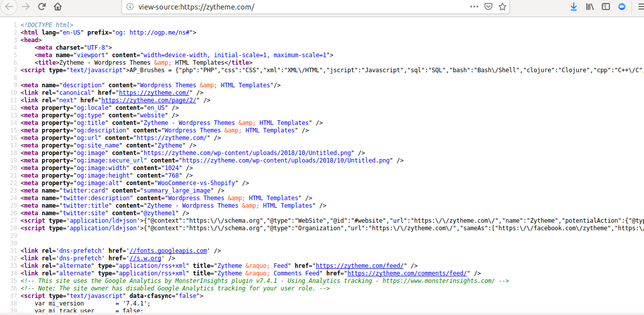Click the og:locale meta line

[100, 108]
